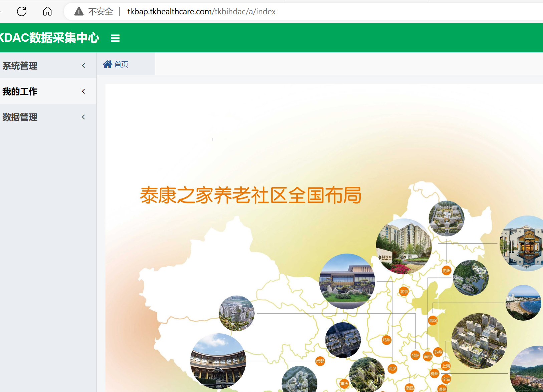The image size is (543, 392).
Task: Click the 不安全 security label
Action: [100, 12]
